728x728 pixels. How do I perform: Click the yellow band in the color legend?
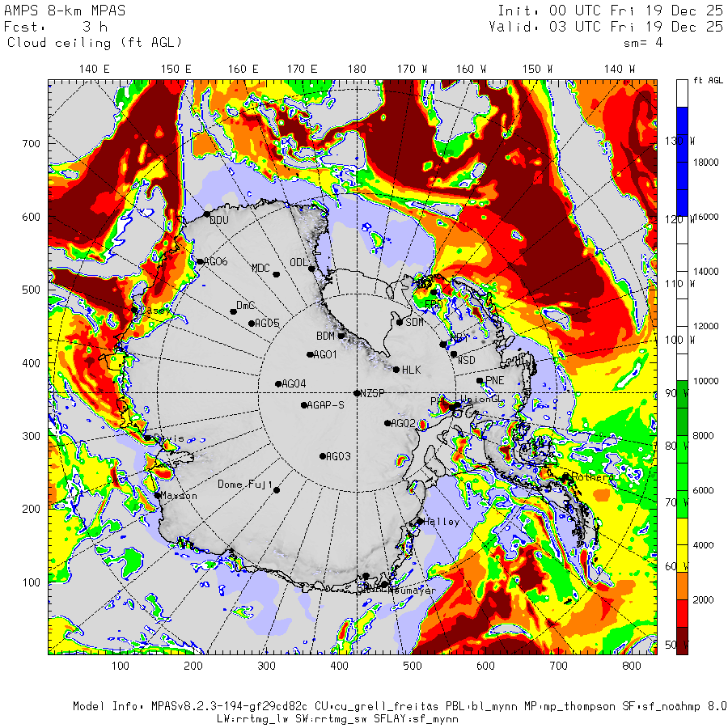point(682,545)
